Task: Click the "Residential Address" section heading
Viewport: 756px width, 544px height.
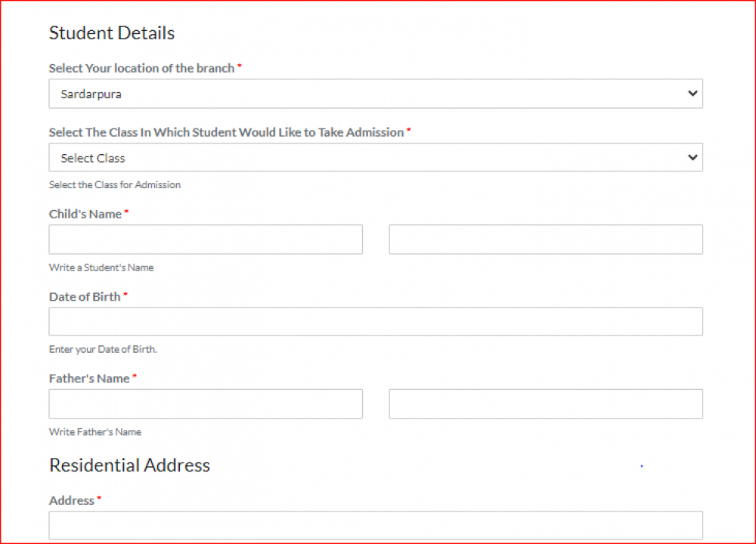Action: [129, 465]
